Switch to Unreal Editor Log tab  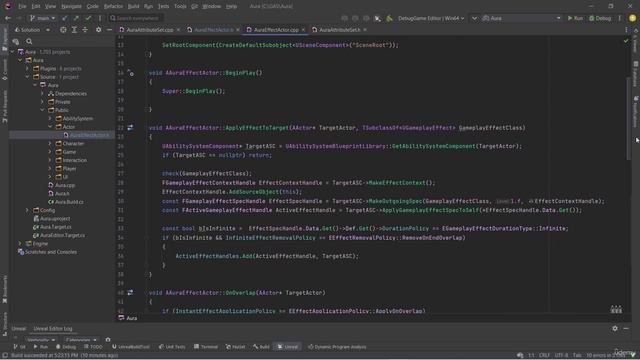click(x=53, y=329)
